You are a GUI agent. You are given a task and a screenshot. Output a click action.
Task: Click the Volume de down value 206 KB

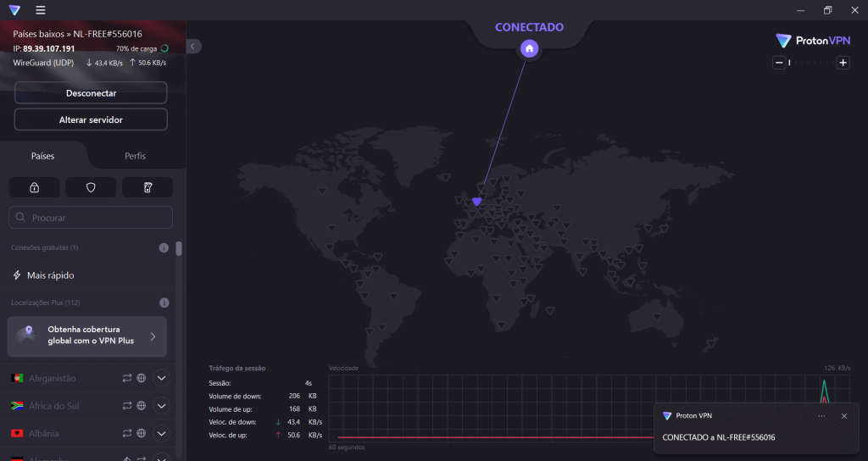coord(303,396)
